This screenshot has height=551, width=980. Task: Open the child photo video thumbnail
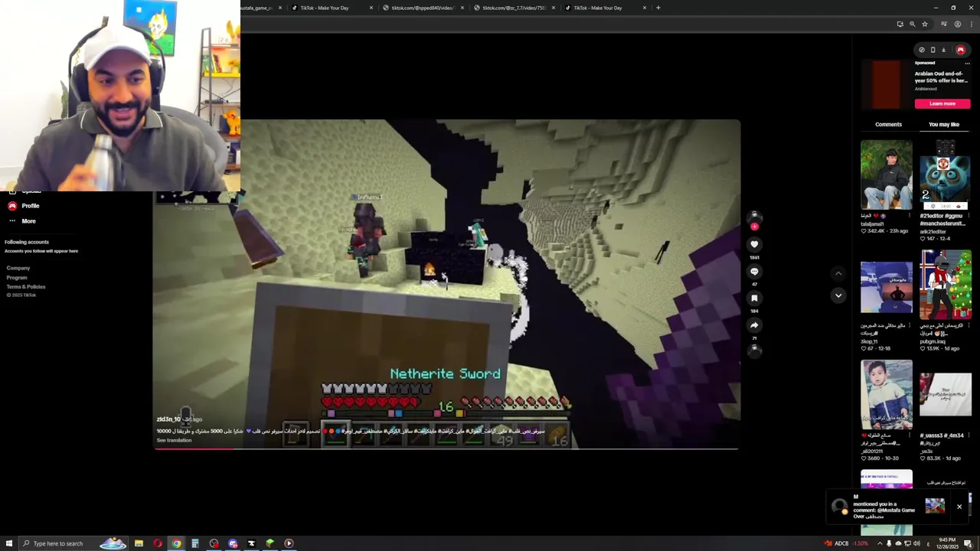pyautogui.click(x=887, y=395)
